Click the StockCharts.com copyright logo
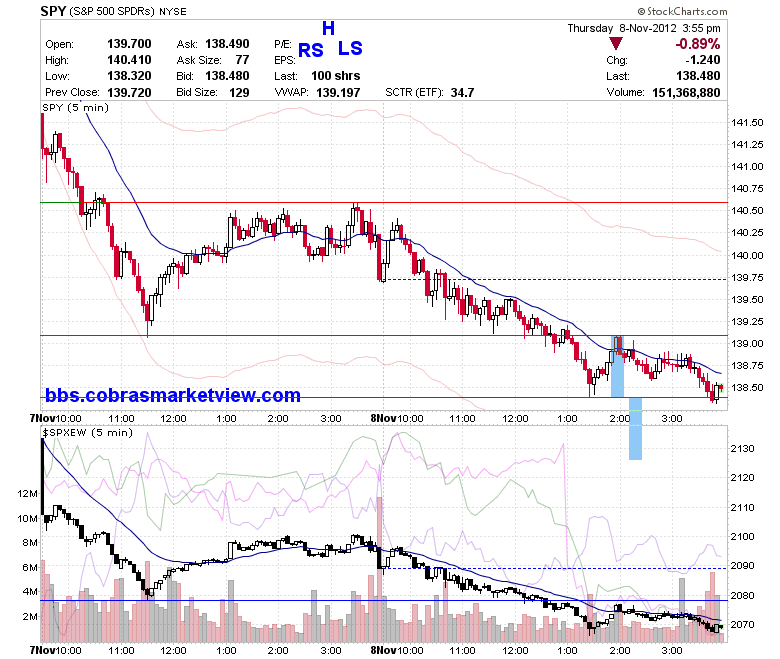 click(x=682, y=11)
